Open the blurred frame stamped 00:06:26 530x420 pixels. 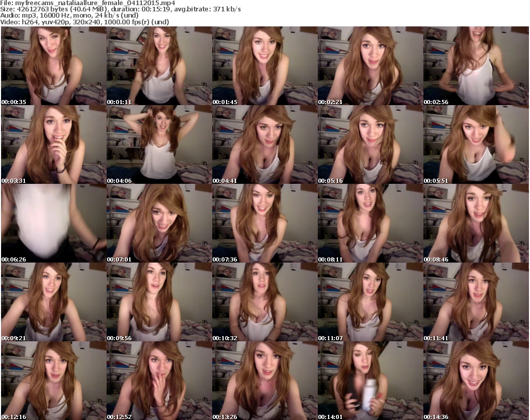tap(54, 223)
